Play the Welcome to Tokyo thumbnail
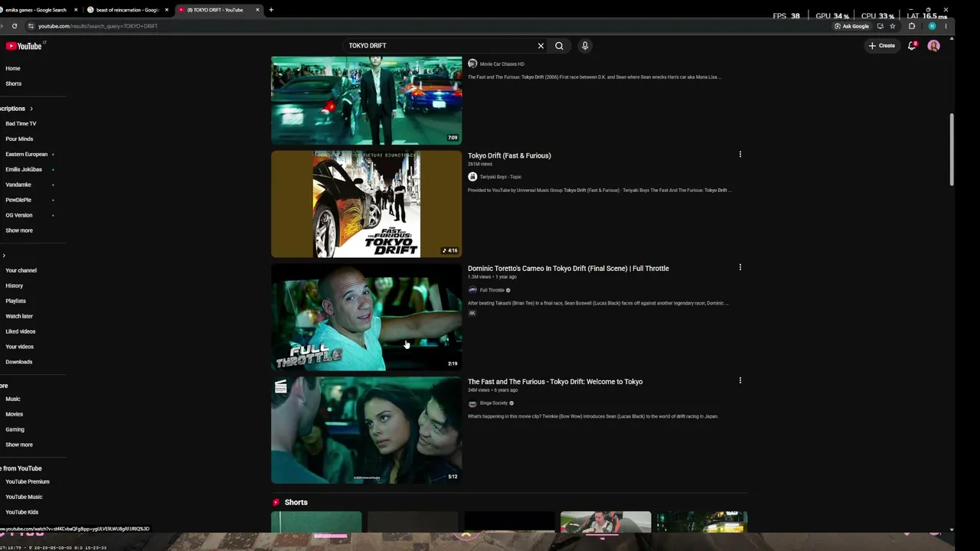Screen dimensions: 980x551 (x=367, y=430)
